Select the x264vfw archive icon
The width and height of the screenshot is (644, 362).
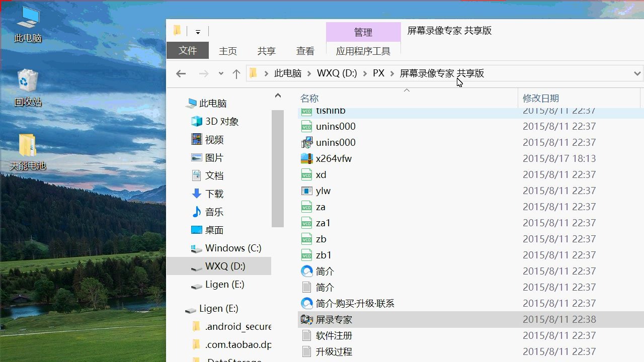[x=307, y=159]
